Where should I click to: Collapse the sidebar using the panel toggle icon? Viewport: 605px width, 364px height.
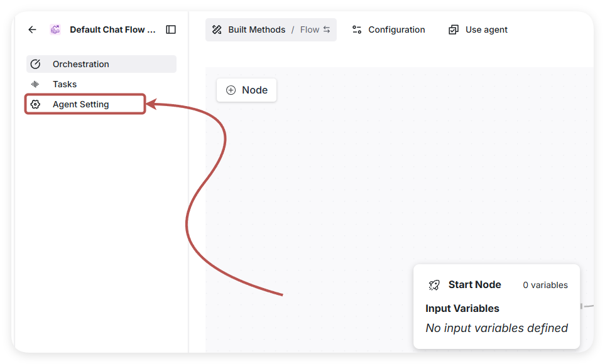click(x=171, y=29)
